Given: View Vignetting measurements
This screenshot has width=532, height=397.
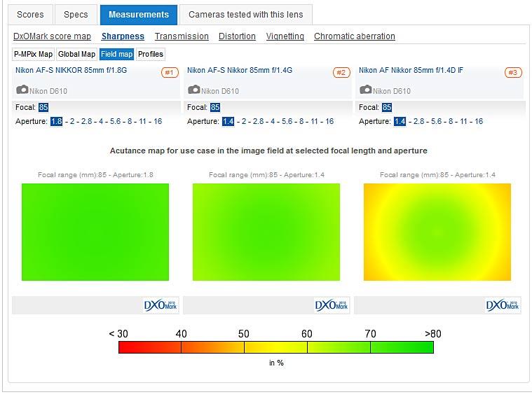Looking at the screenshot, I should tap(285, 36).
